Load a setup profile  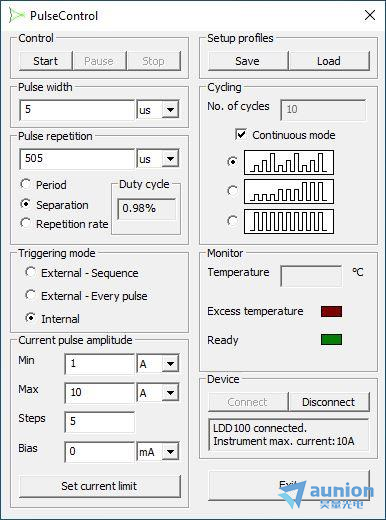click(x=329, y=61)
